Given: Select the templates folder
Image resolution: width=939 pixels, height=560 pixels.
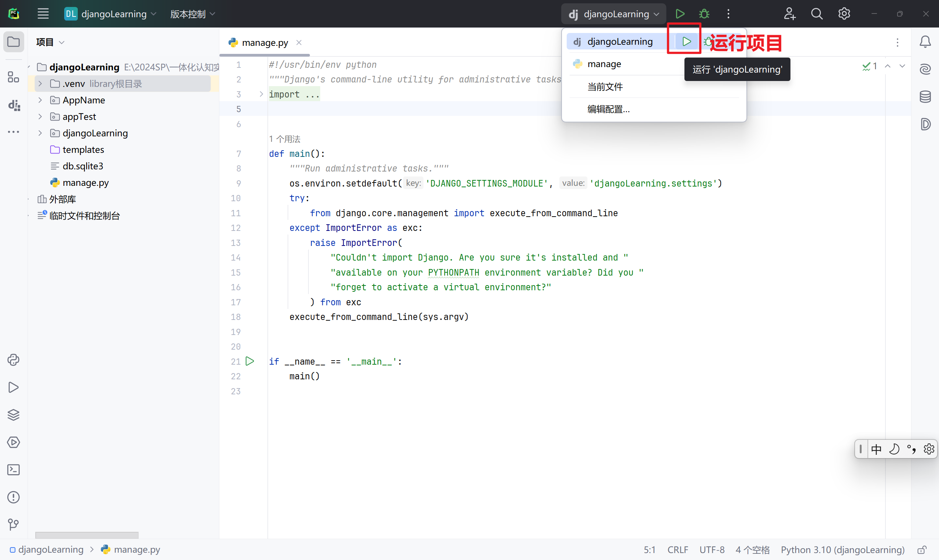Looking at the screenshot, I should tap(83, 150).
